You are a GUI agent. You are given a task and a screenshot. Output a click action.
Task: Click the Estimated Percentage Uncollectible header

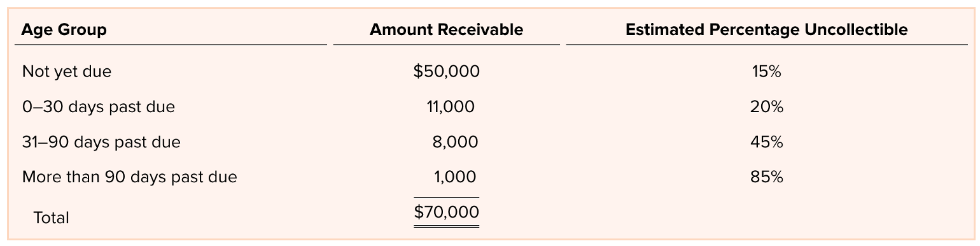766,30
